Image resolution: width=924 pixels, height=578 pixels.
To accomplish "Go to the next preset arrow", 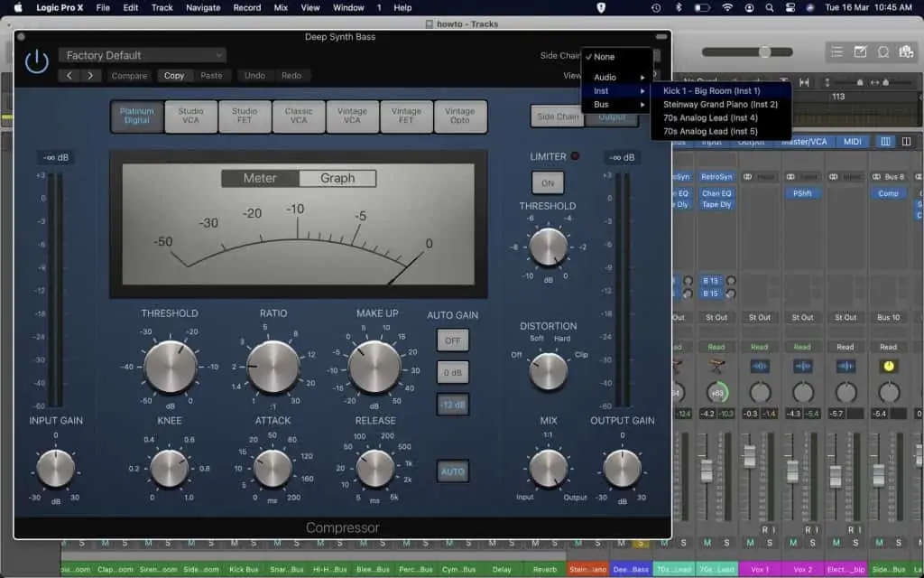I will tap(90, 76).
